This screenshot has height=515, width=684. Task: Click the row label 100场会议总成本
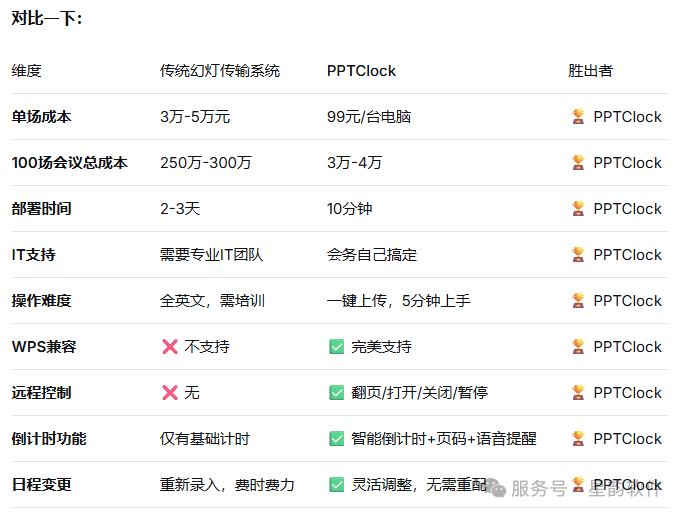tap(69, 163)
